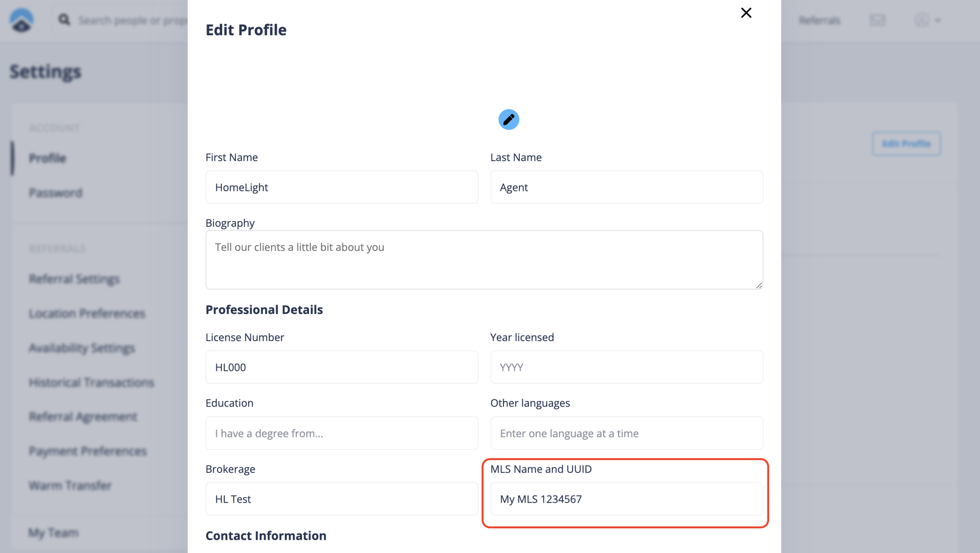Open Referral Settings in the sidebar
This screenshot has height=553, width=980.
point(74,279)
